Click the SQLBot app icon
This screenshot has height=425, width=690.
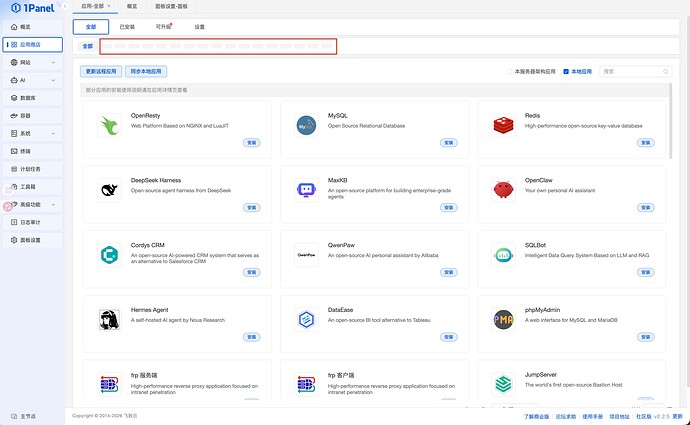(x=503, y=255)
